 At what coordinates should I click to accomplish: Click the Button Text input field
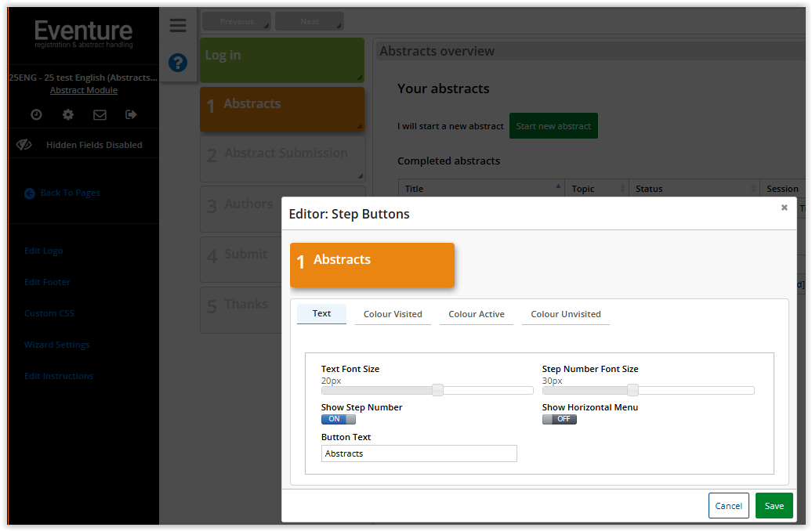click(x=419, y=453)
